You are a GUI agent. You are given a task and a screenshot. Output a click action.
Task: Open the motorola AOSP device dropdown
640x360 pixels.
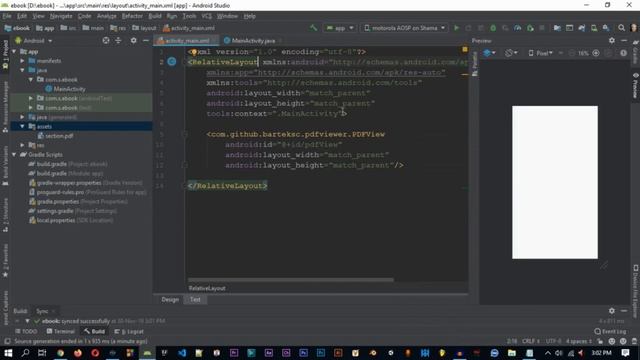point(404,28)
